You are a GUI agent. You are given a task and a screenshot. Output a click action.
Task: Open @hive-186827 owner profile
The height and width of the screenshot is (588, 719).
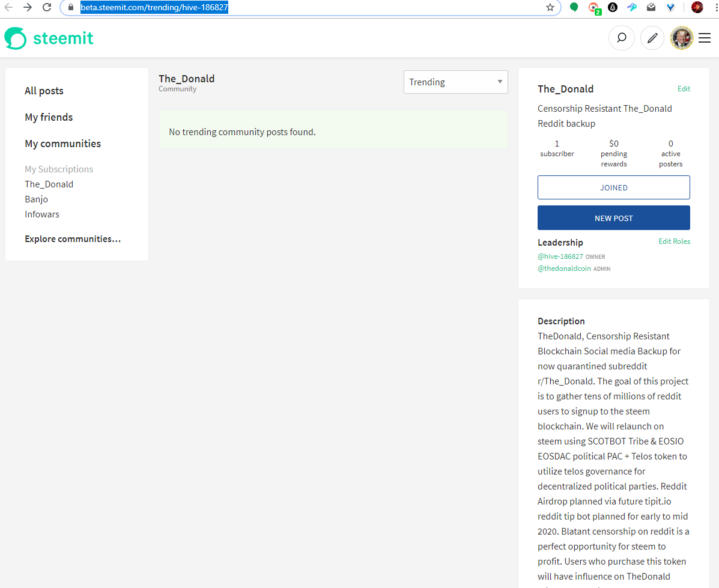pyautogui.click(x=560, y=256)
